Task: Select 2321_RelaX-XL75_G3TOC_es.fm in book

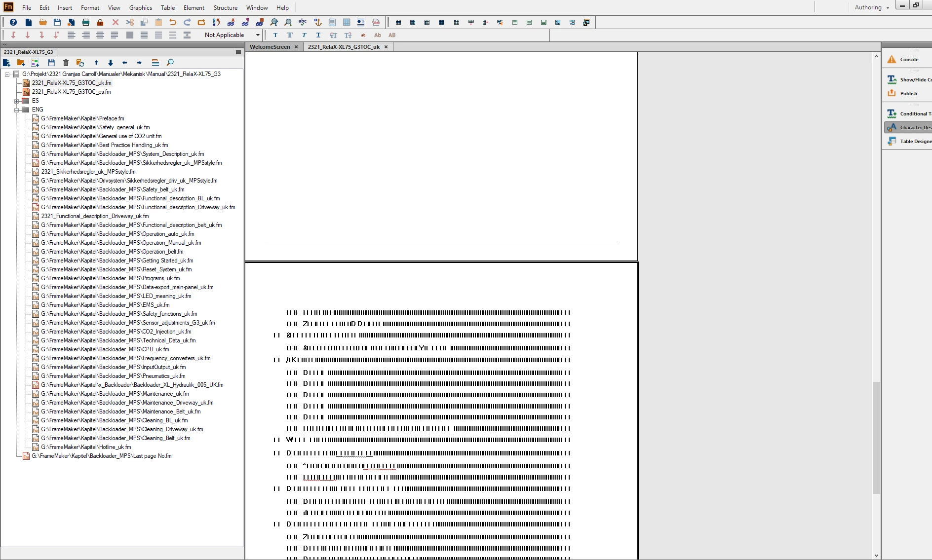Action: 71,92
